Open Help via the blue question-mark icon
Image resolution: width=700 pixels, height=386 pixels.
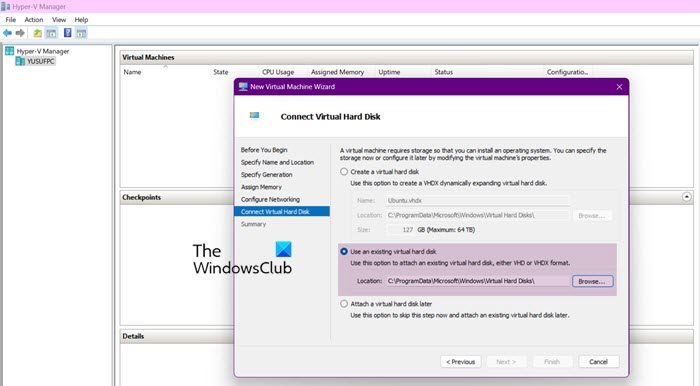(67, 33)
